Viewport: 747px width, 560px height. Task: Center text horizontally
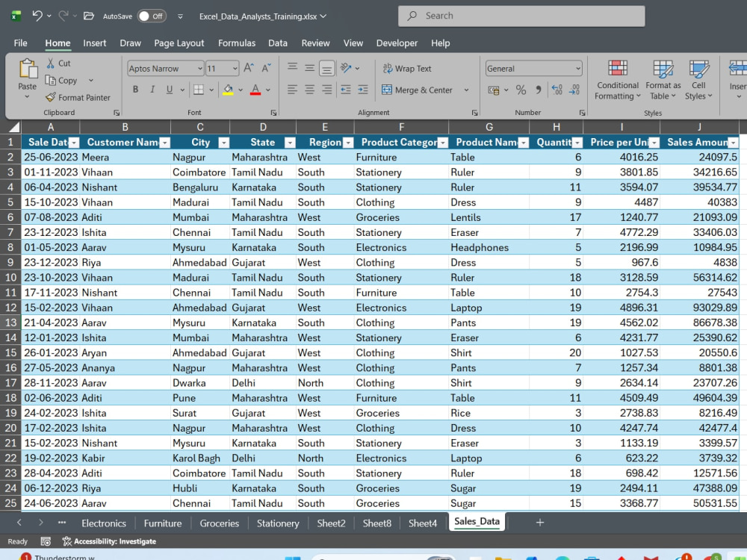pos(310,90)
